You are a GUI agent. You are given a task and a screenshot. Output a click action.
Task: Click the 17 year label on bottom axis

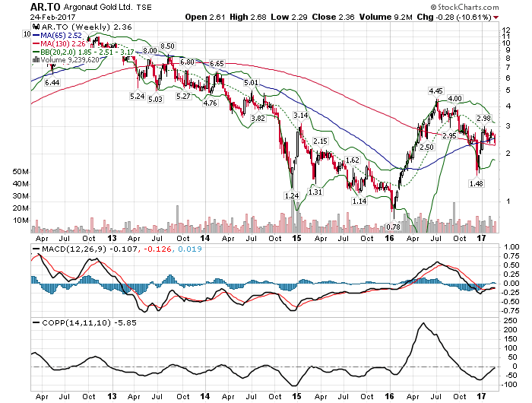(x=481, y=396)
